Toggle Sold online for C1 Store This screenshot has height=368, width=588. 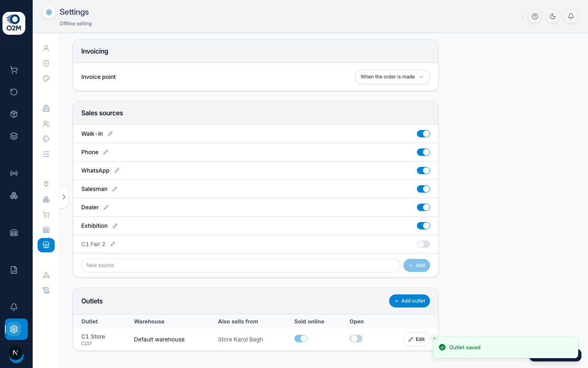coord(301,339)
